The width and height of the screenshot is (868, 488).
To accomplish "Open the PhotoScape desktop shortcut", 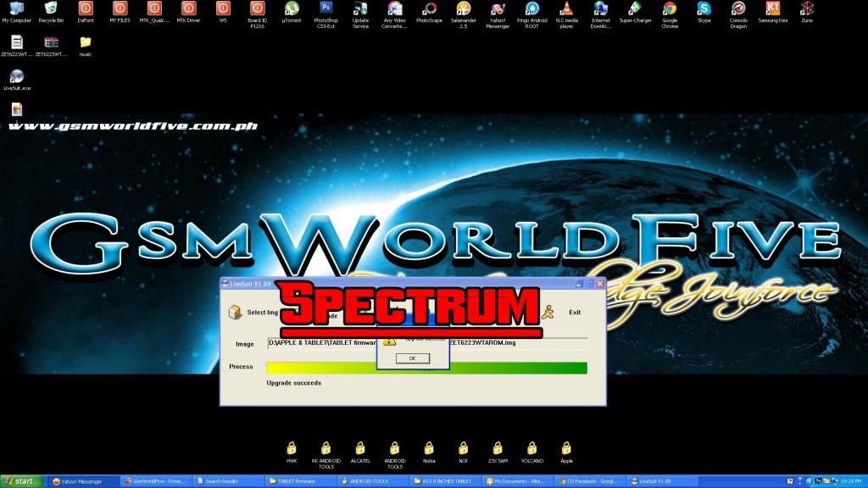I will pos(429,12).
